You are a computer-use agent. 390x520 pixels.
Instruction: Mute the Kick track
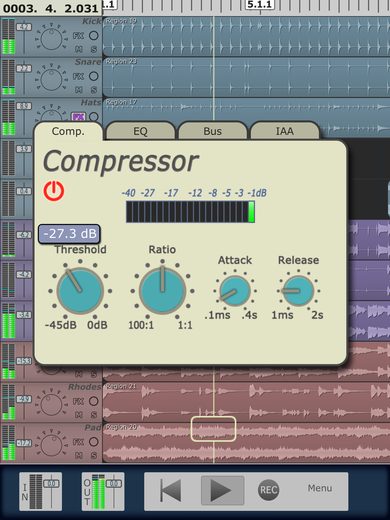pos(78,49)
